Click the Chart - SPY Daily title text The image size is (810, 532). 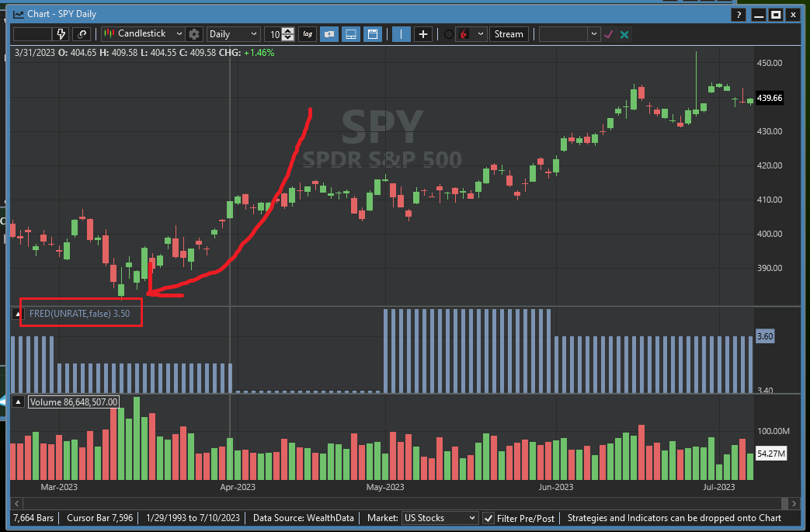[x=62, y=15]
